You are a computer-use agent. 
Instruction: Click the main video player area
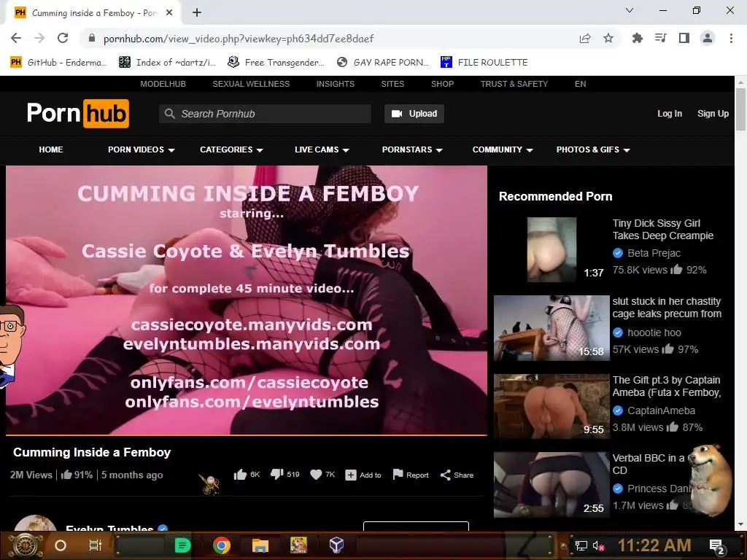click(x=247, y=300)
